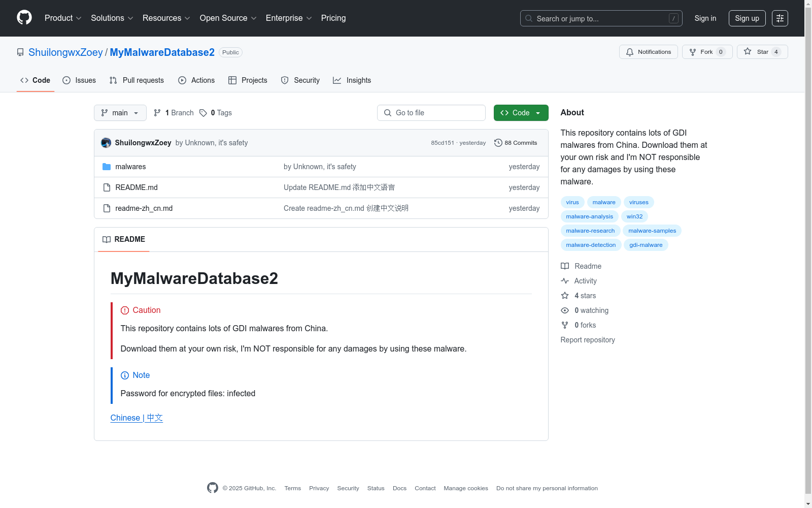Click the star icon beside 4 stars
The image size is (812, 508).
pos(565,296)
